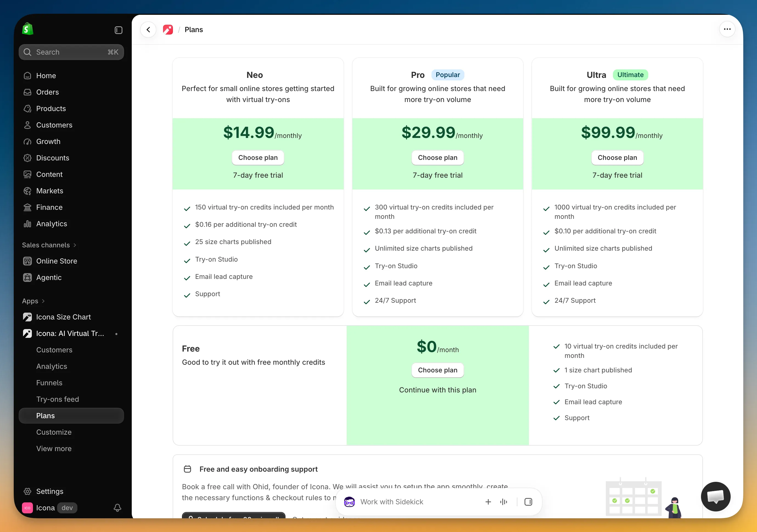Choose the Free plan
This screenshot has width=757, height=532.
pyautogui.click(x=438, y=370)
